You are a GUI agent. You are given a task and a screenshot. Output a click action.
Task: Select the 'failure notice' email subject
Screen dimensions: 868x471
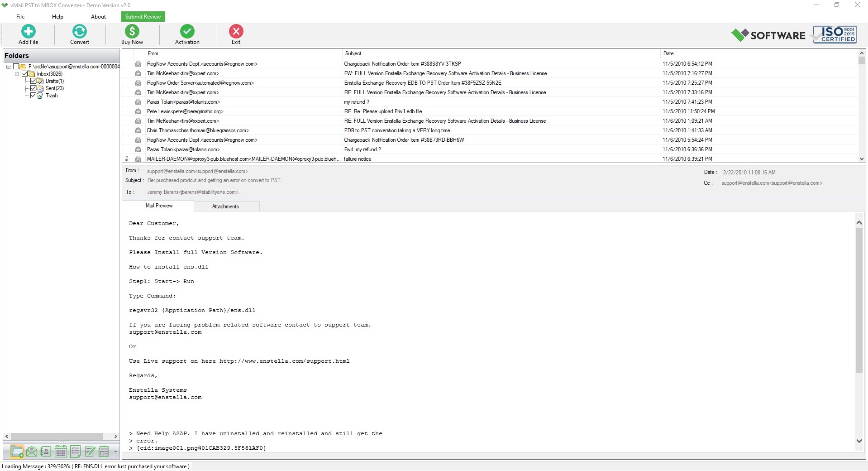358,159
